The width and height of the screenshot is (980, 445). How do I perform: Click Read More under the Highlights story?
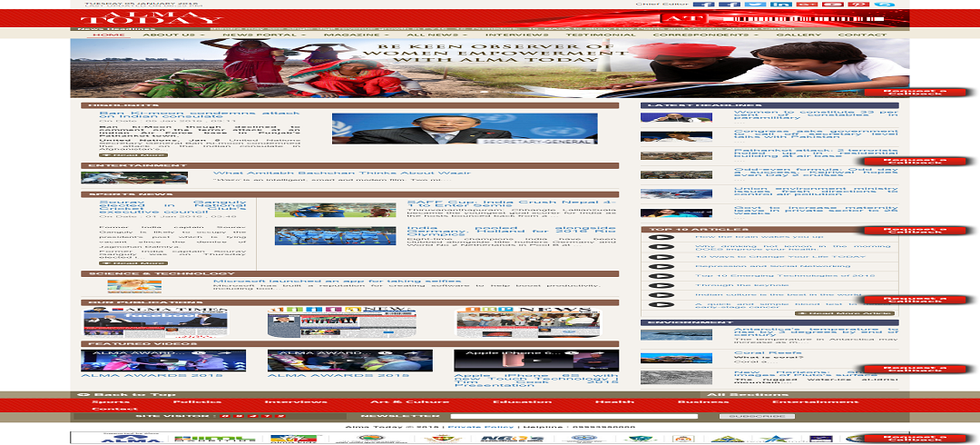click(133, 154)
